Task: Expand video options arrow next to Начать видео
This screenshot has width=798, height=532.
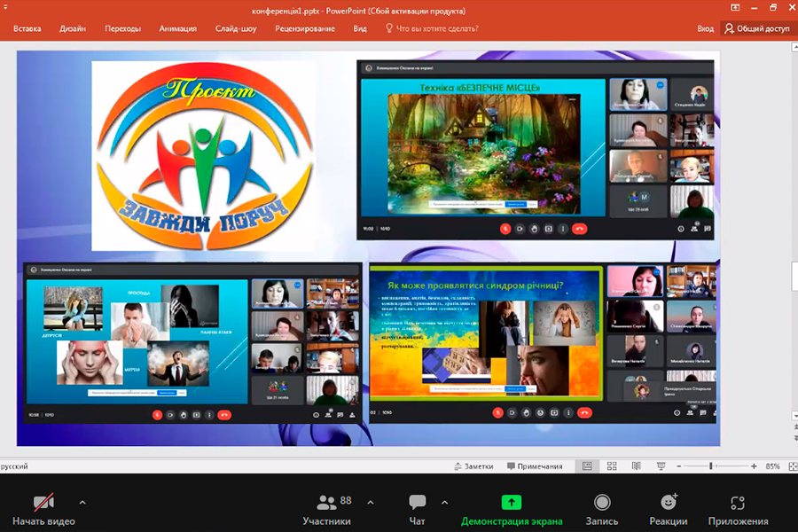Action: (x=82, y=502)
